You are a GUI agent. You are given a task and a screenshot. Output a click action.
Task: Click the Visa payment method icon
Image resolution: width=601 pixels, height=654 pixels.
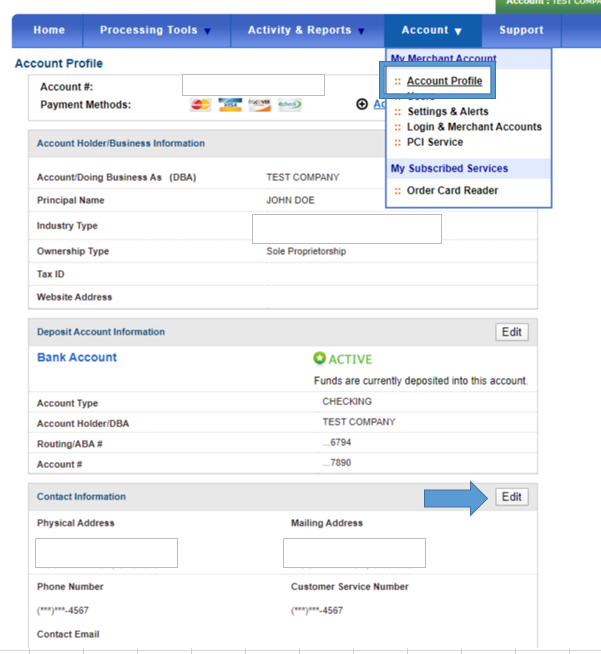230,105
